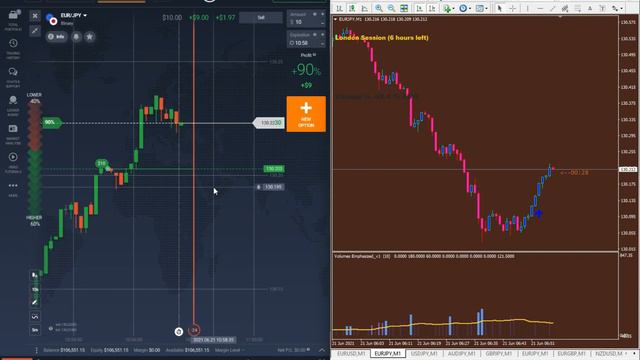Zoom in on the MT4 chart
640x360 pixels.
pyautogui.click(x=379, y=8)
